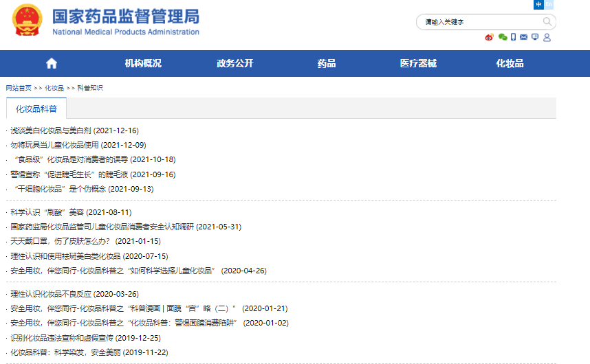Open article 浅谈美白化妆品与美白剂
Screen dimensions: 590x364
pyautogui.click(x=52, y=130)
